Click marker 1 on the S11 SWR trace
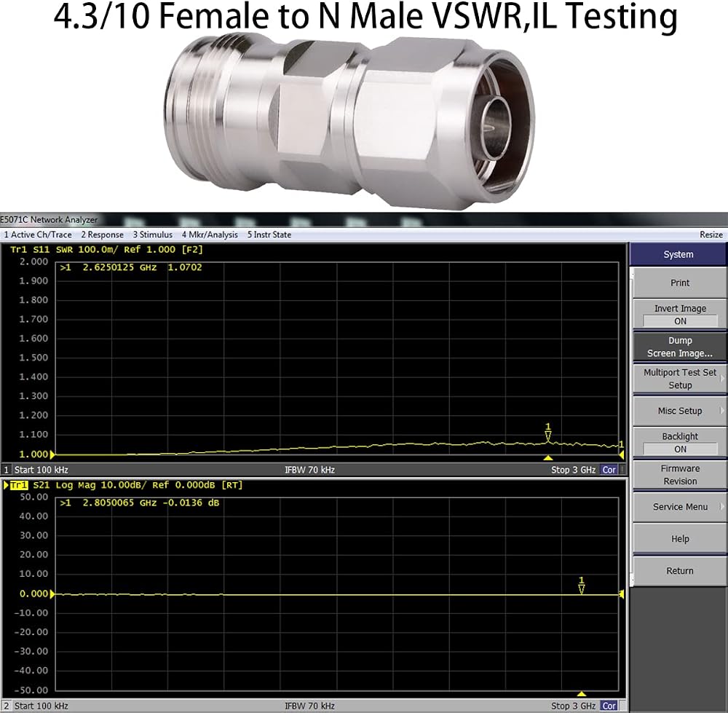 pyautogui.click(x=548, y=432)
